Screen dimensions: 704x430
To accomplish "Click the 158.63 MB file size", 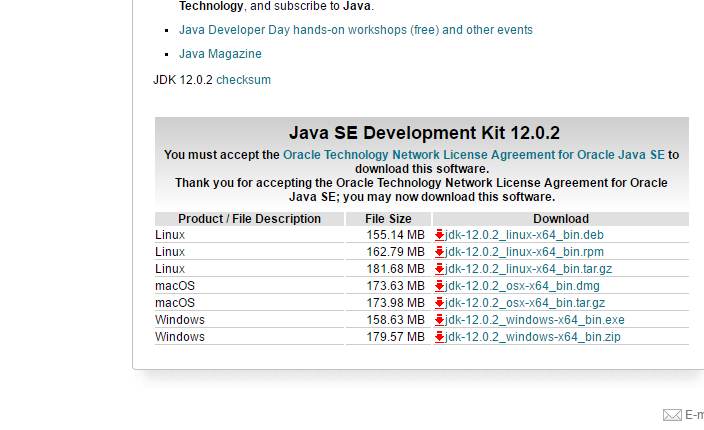I will [x=395, y=320].
